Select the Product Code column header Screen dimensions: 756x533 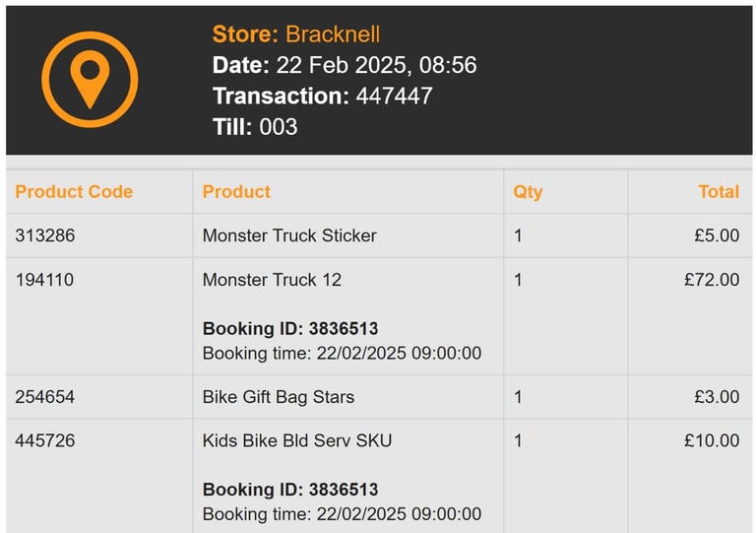74,191
